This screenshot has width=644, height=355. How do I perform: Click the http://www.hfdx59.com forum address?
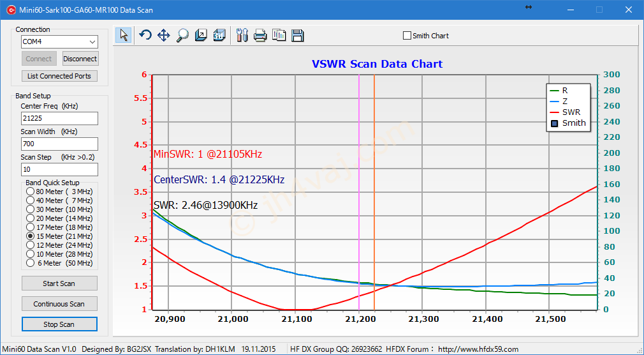tap(478, 349)
